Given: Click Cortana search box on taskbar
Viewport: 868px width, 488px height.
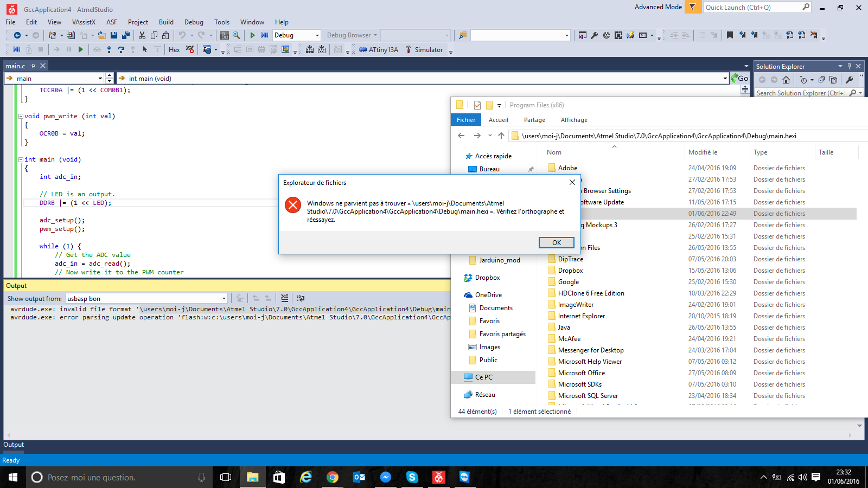Looking at the screenshot, I should pyautogui.click(x=119, y=477).
